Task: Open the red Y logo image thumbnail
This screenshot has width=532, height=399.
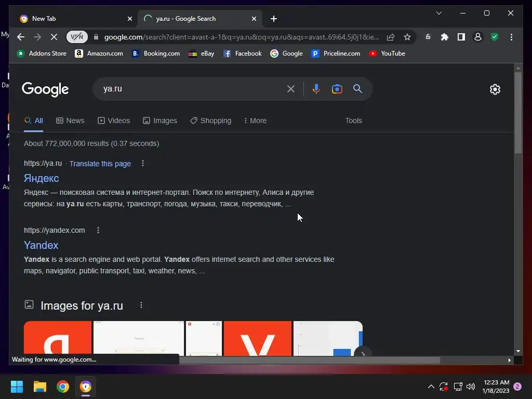Action: 258,338
